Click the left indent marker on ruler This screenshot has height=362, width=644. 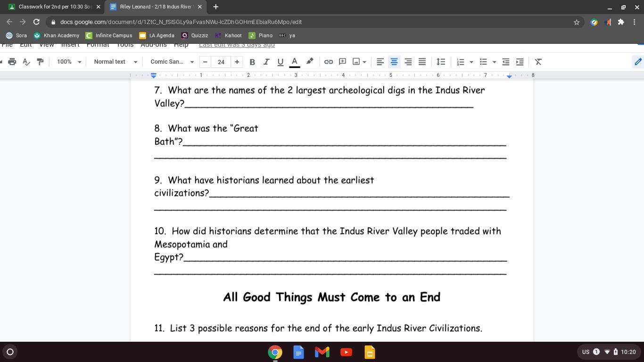point(154,75)
